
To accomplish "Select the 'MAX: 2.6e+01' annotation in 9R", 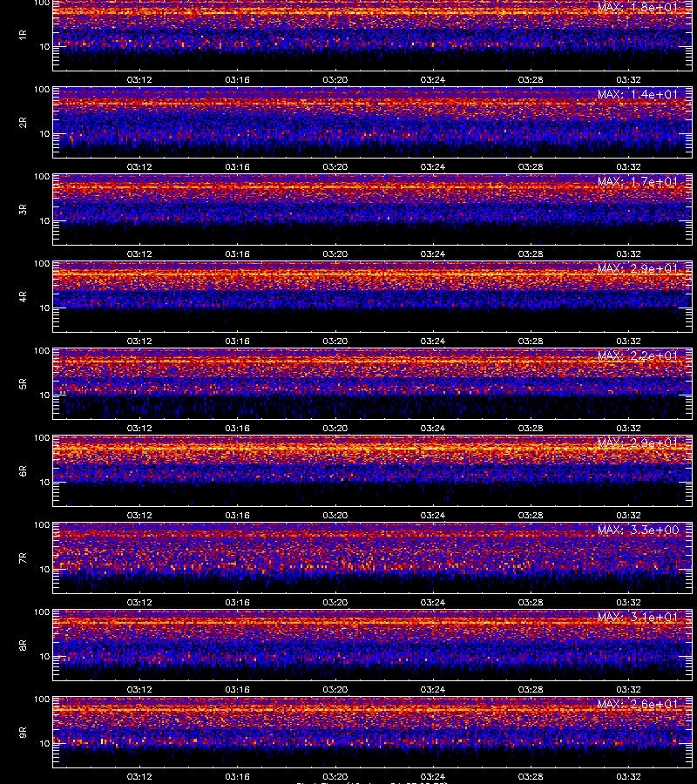I will coord(638,704).
